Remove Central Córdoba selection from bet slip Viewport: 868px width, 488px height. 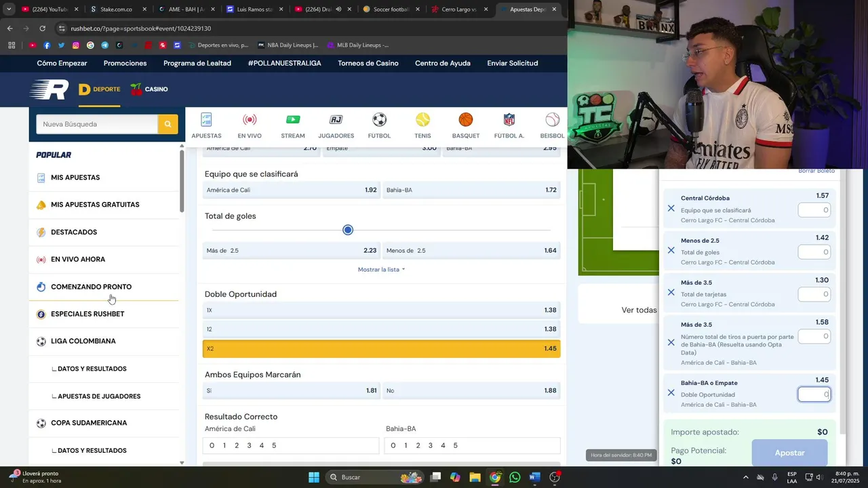tap(671, 209)
